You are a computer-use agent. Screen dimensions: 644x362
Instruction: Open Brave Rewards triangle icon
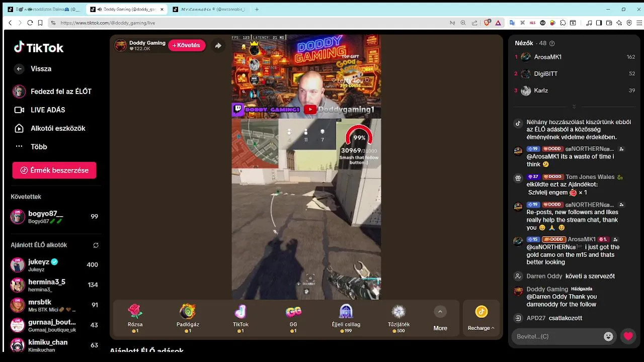(498, 23)
